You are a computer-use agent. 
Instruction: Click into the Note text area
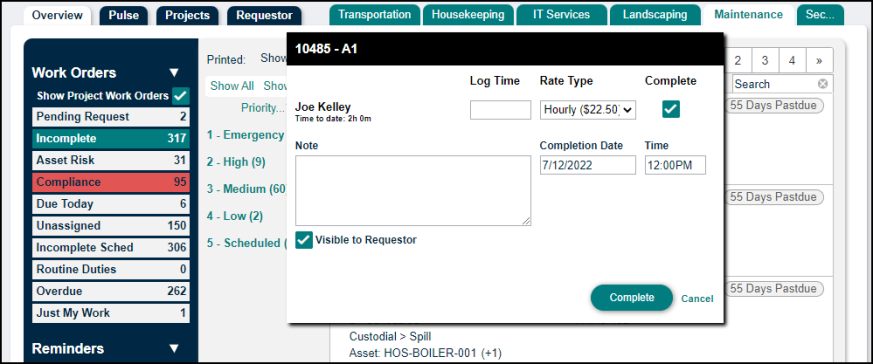pos(413,190)
